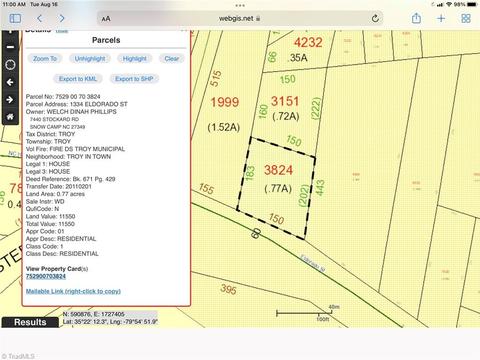Select parcel 4232 on the map
The width and height of the screenshot is (480, 360).
(x=308, y=42)
